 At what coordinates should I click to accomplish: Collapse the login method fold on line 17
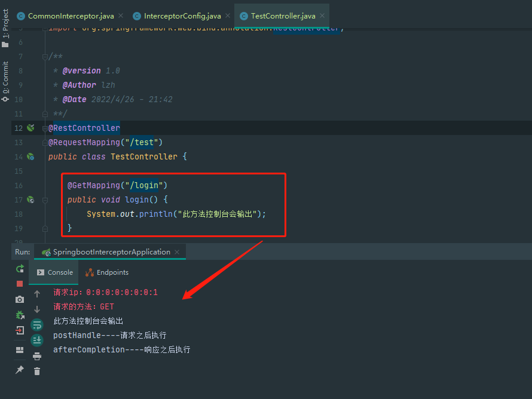tap(45, 200)
